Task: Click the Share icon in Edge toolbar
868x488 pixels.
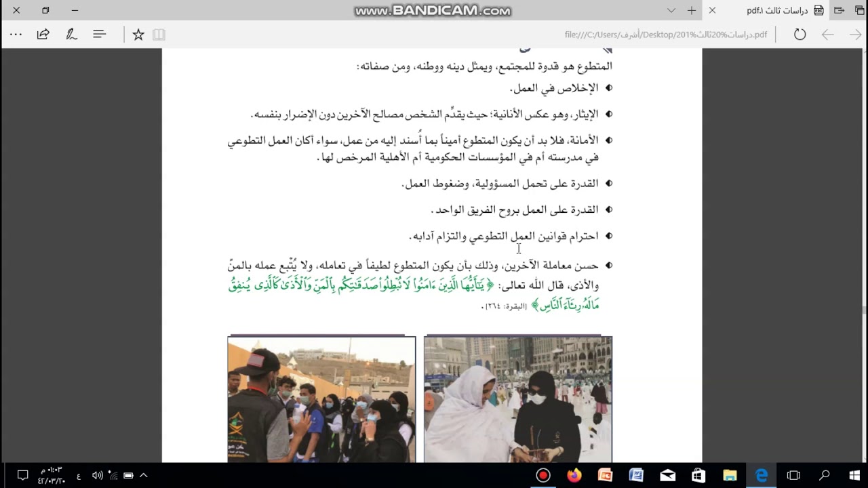Action: coord(43,34)
